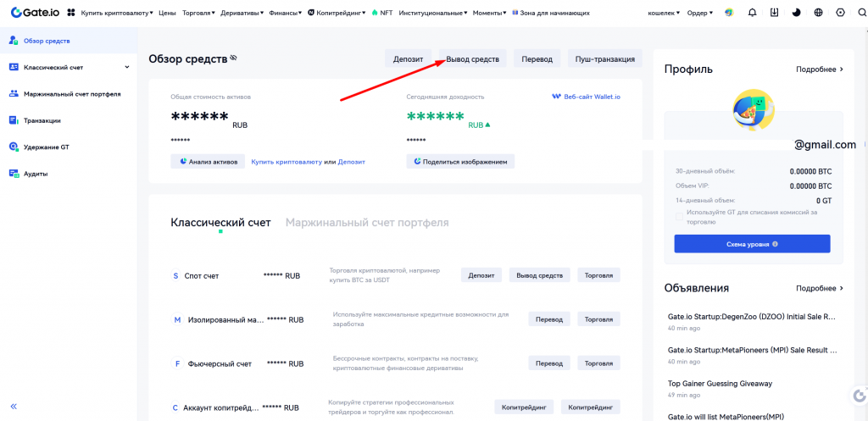Open the Купить криптовалюту dropdown menu

pos(117,13)
